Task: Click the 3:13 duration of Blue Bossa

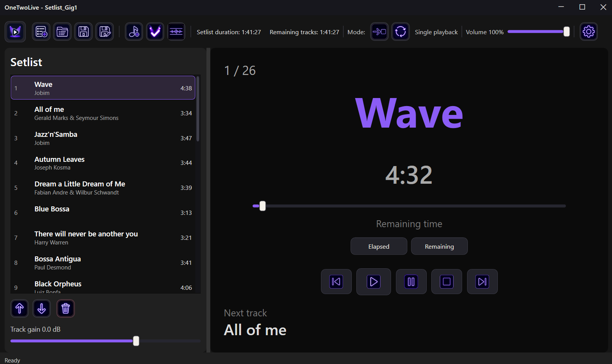Action: [x=186, y=213]
